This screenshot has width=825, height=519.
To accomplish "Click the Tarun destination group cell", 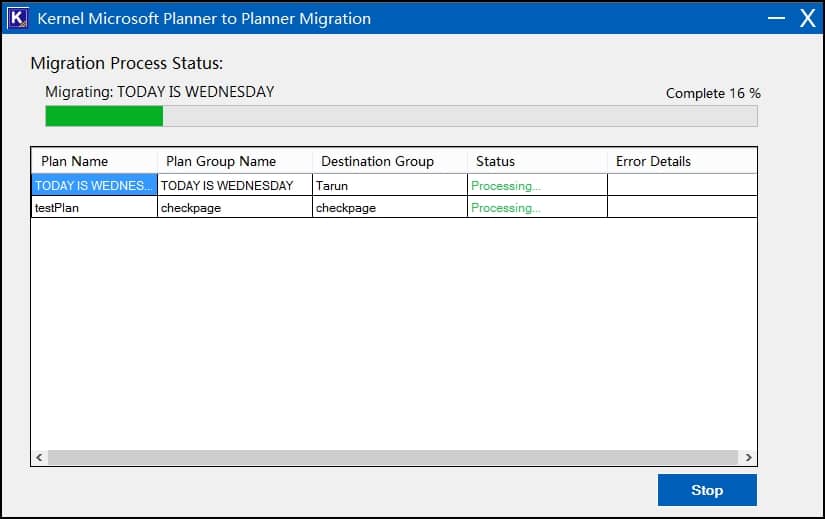I will (x=389, y=185).
